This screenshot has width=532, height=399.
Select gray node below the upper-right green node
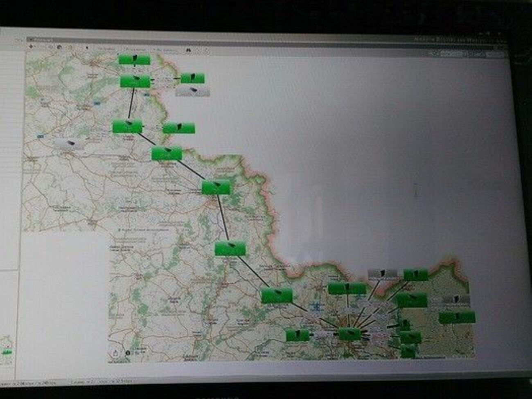192,91
